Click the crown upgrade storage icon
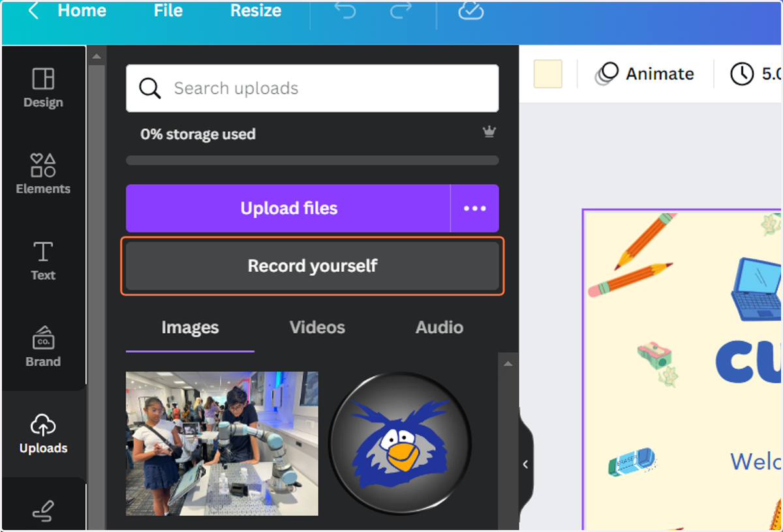This screenshot has height=532, width=783. (489, 132)
